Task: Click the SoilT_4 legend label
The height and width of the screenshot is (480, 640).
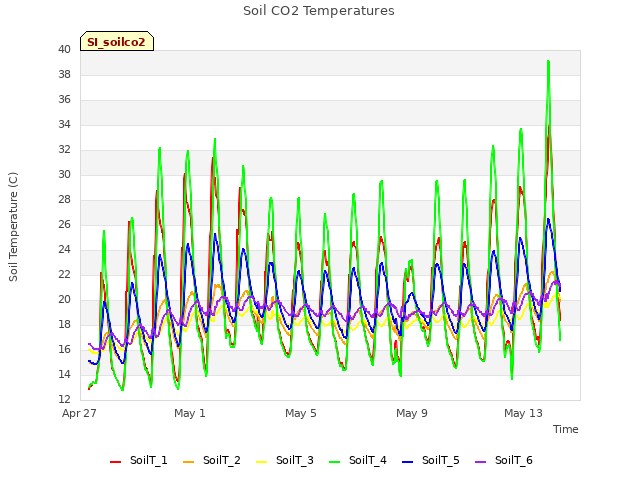Action: (368, 460)
